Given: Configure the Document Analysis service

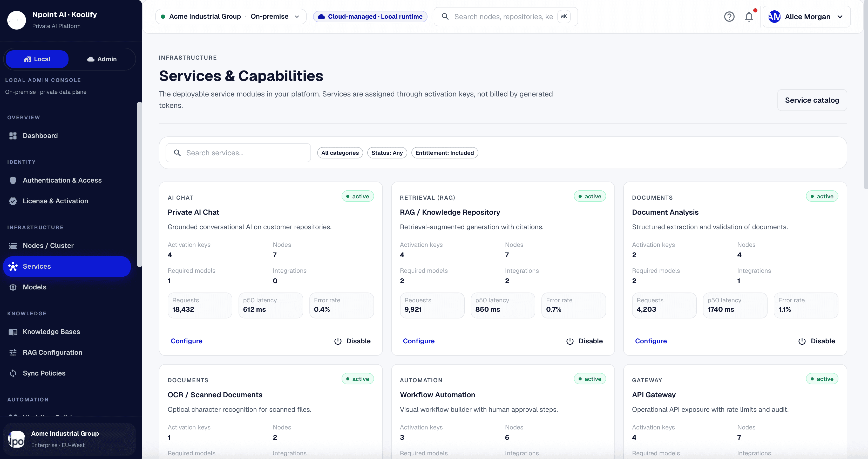Looking at the screenshot, I should point(651,341).
